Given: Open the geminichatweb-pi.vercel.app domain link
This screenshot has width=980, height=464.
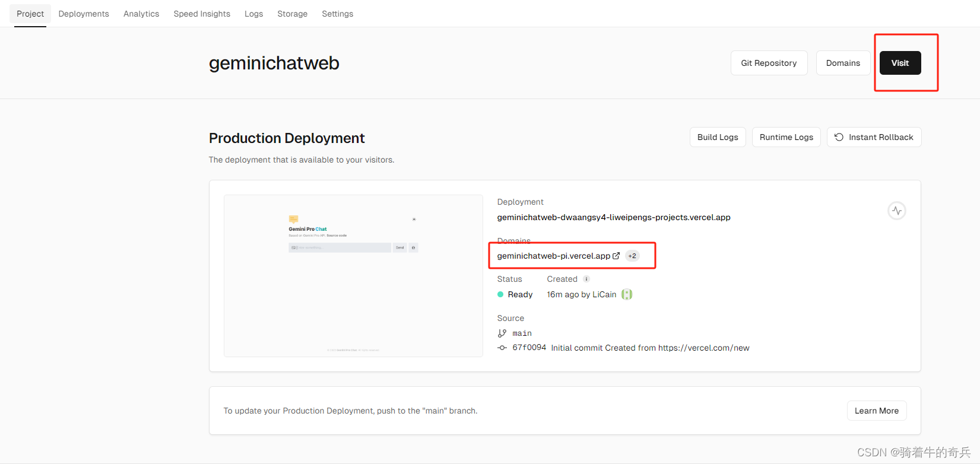Looking at the screenshot, I should point(553,256).
